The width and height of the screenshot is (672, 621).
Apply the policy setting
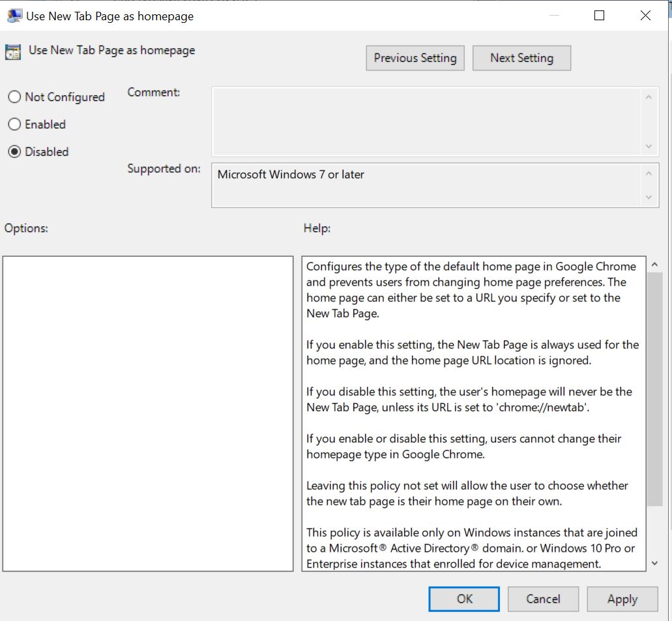pyautogui.click(x=622, y=599)
